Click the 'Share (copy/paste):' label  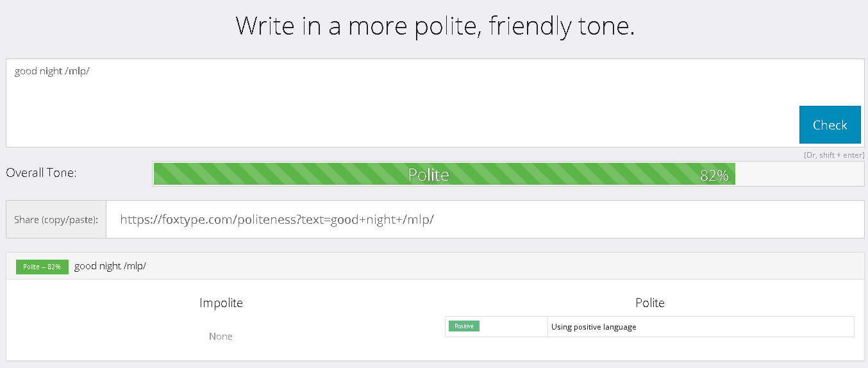(56, 220)
